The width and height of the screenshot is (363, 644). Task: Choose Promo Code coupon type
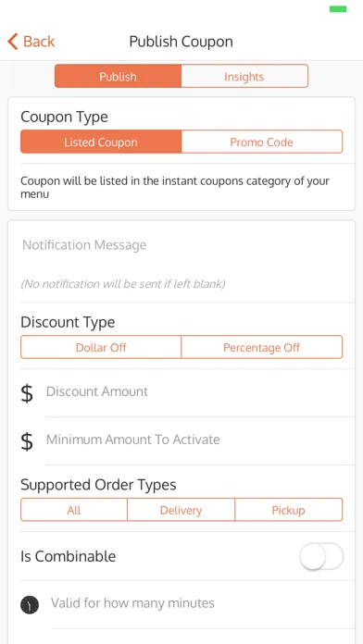tap(262, 142)
